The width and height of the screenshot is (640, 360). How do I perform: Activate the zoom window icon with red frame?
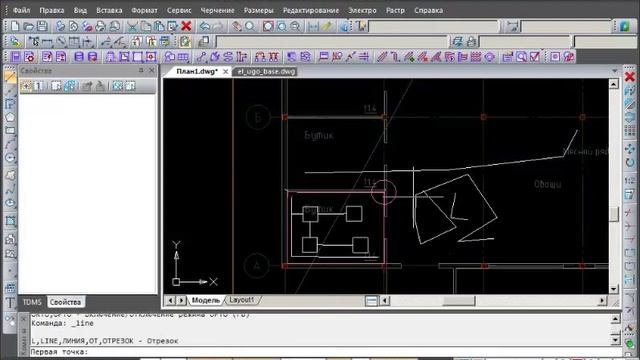268,26
